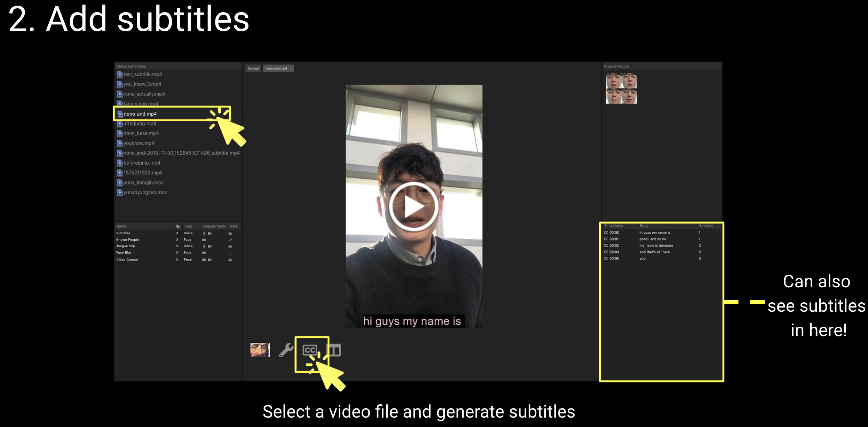The height and width of the screenshot is (427, 868).
Task: Open yuna_dongjin.mov from the video list
Action: (143, 183)
